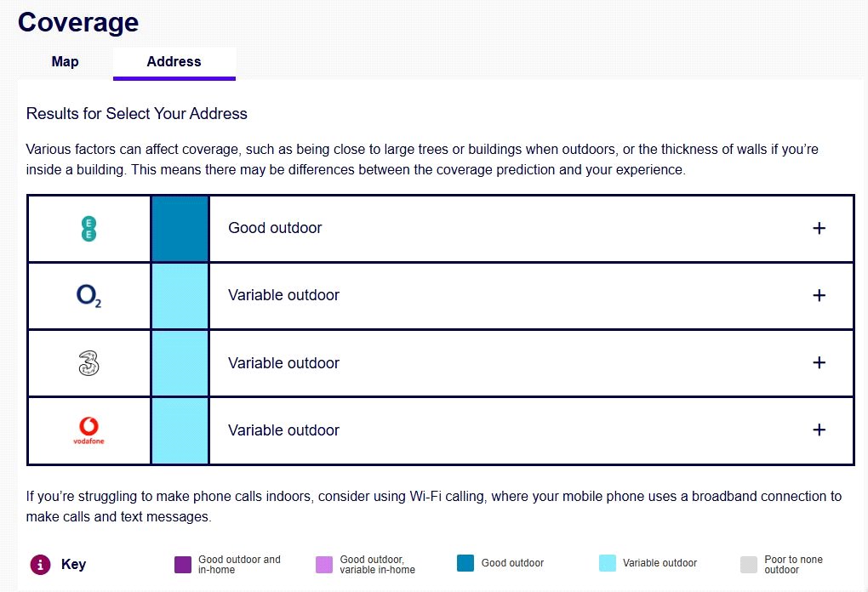Click the Three network logo
Screen dimensions: 868x592
89,363
